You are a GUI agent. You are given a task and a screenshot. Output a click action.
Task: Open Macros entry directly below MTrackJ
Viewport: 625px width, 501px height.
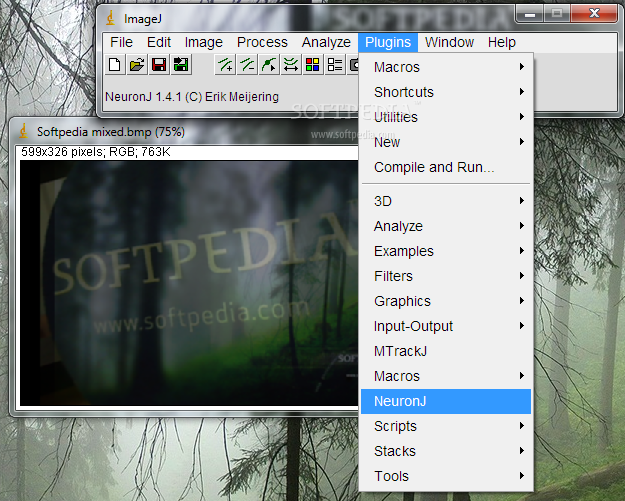[446, 376]
